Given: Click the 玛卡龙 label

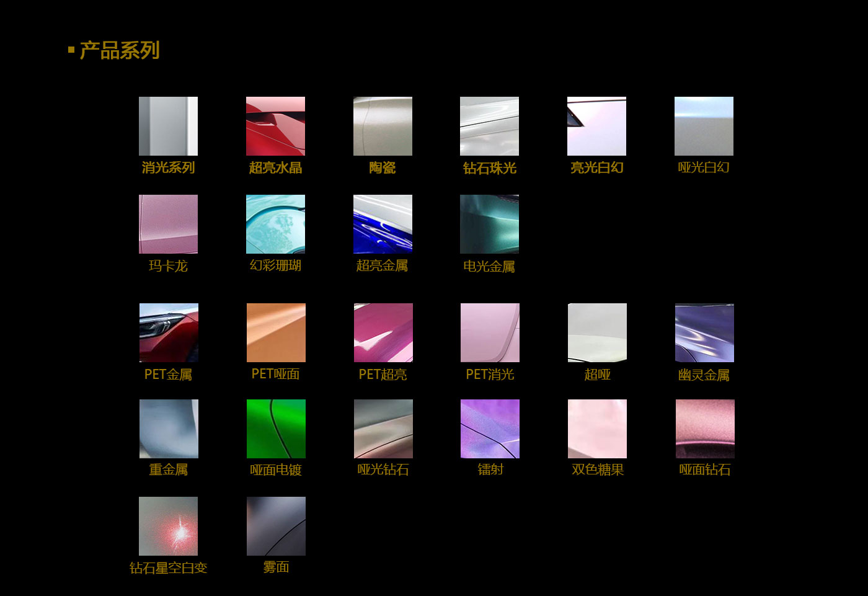Looking at the screenshot, I should coord(168,266).
